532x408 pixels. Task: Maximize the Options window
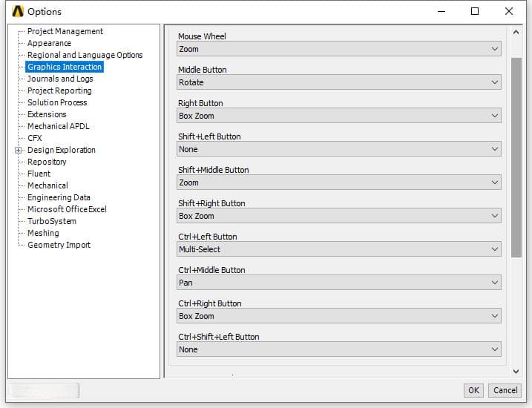tap(475, 11)
